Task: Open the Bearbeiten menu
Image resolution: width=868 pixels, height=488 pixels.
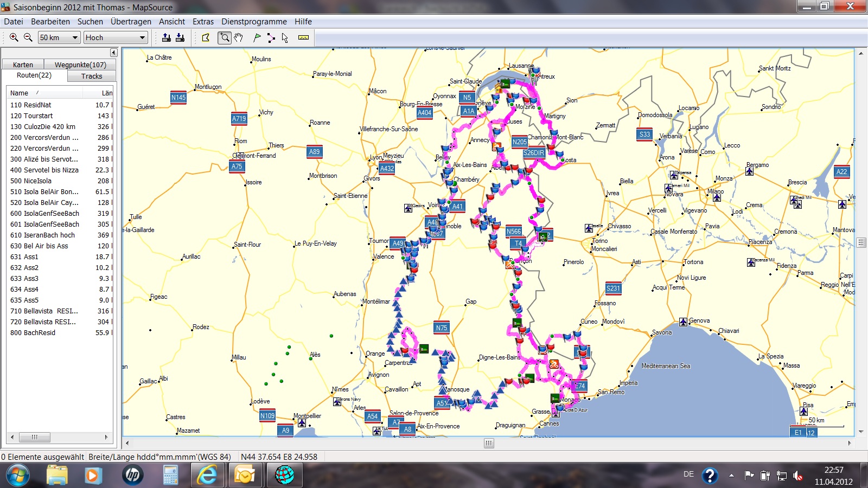Action: coord(50,22)
